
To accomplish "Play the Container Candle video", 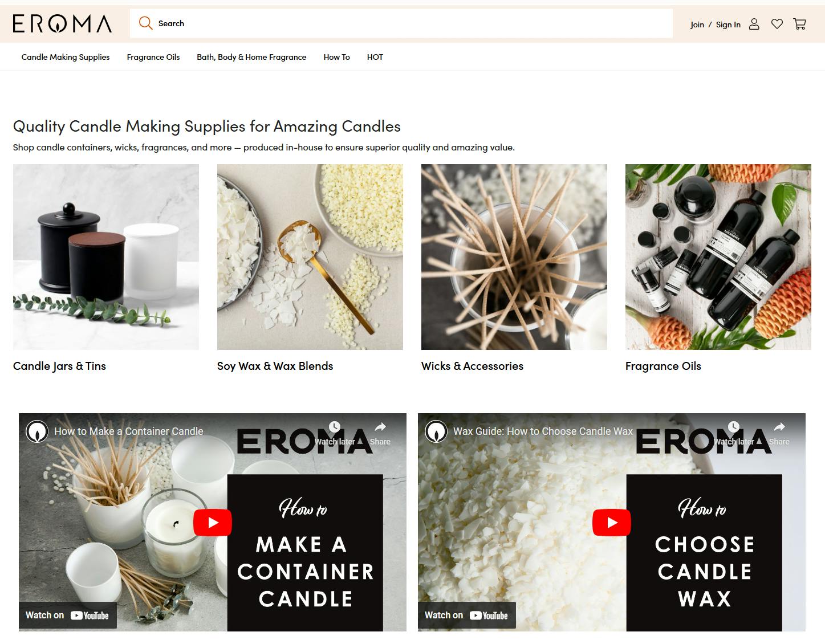I will (x=213, y=523).
